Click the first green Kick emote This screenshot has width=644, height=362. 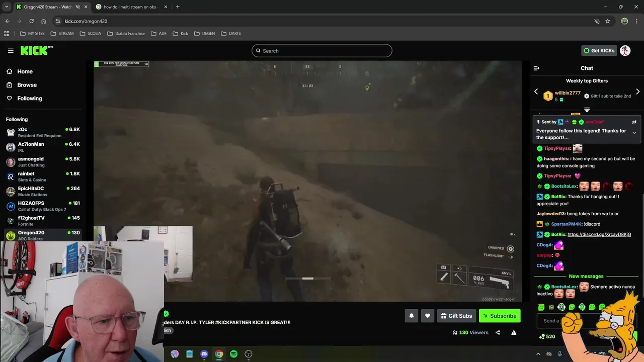pyautogui.click(x=541, y=307)
